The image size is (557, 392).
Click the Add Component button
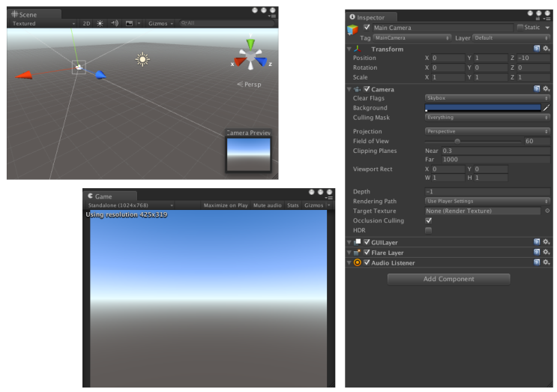pyautogui.click(x=448, y=279)
